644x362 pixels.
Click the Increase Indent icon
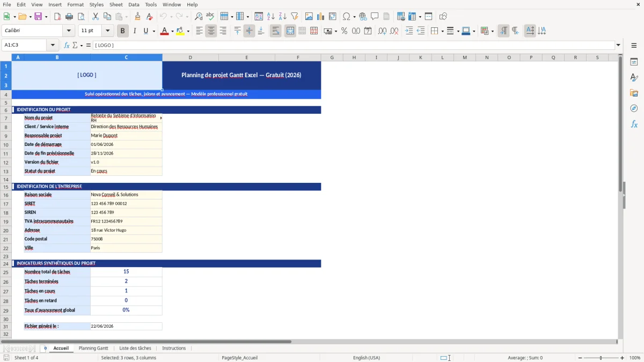(409, 31)
